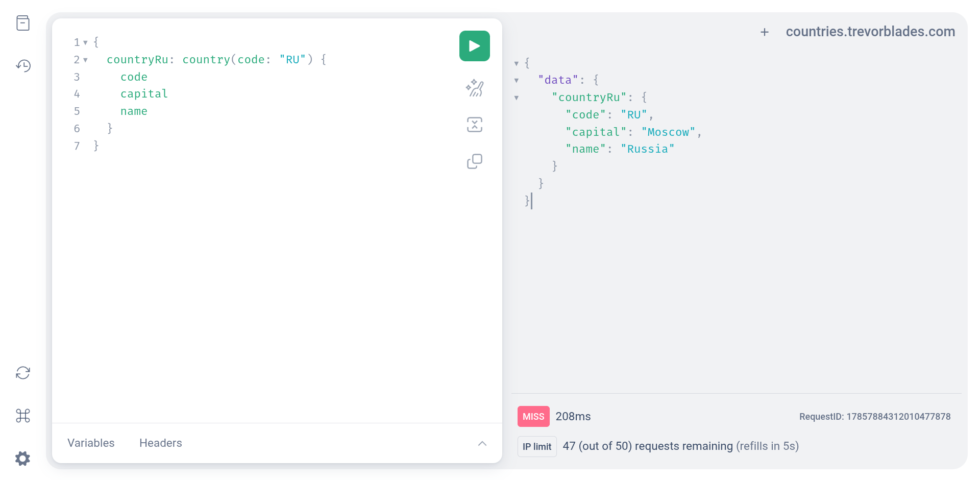Re-fetch the GraphQL schema via the refresh icon
Image resolution: width=980 pixels, height=480 pixels.
pos(23,373)
